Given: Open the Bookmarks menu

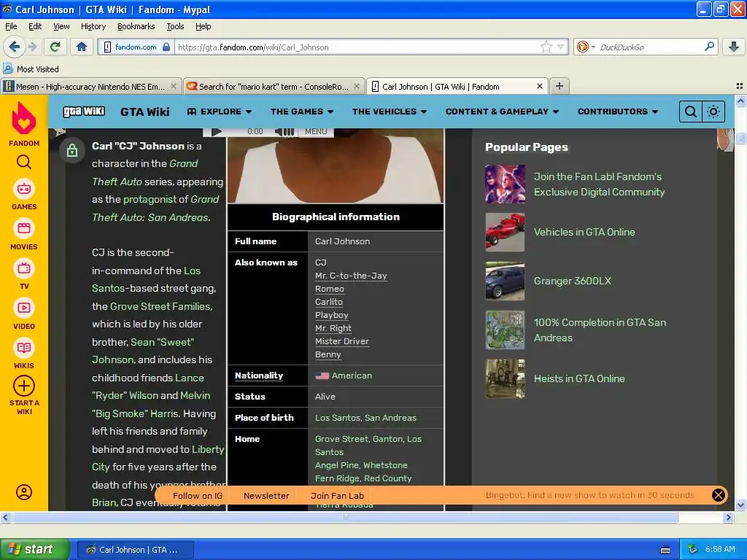Looking at the screenshot, I should pos(136,26).
